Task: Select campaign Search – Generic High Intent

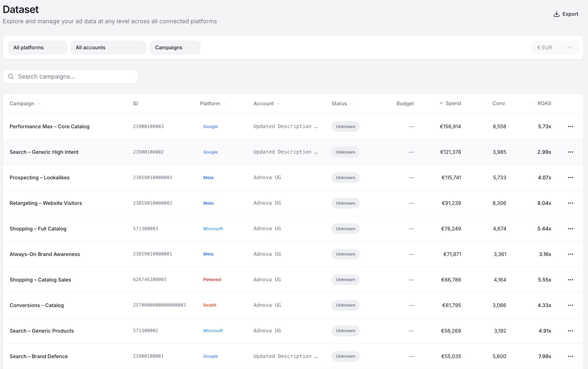Action: pos(44,152)
